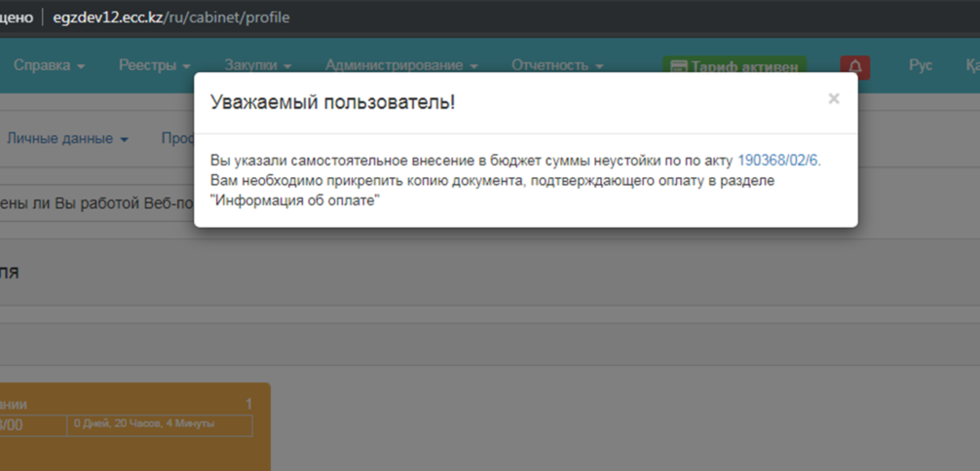Click the card icon in Тариф активен

tap(678, 67)
